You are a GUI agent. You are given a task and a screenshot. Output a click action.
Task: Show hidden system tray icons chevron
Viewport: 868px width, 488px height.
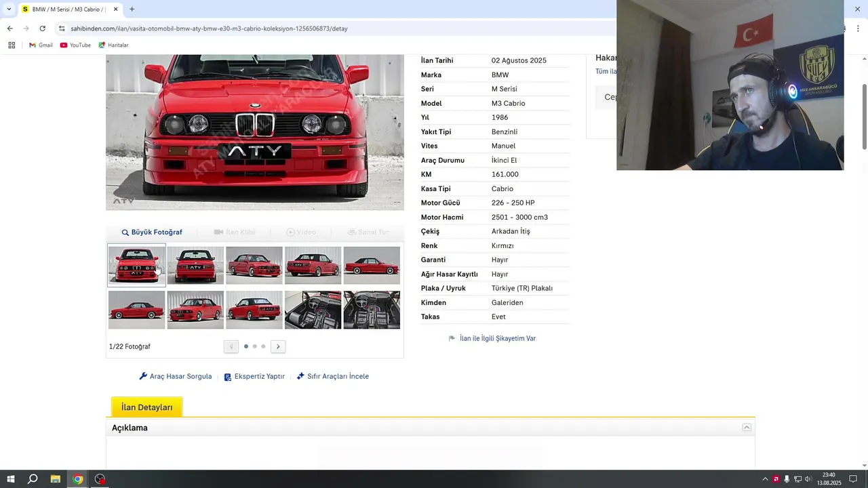(766, 479)
